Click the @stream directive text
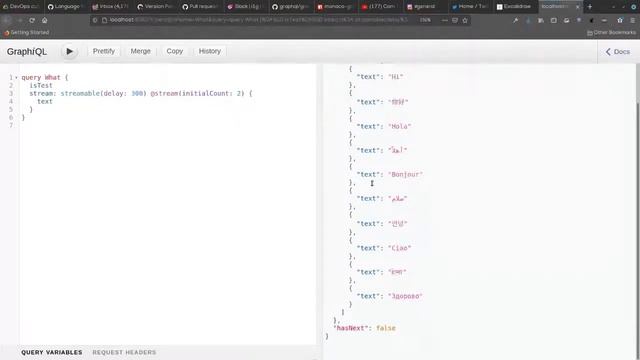Screen dimensions: 640x360 tap(164, 93)
